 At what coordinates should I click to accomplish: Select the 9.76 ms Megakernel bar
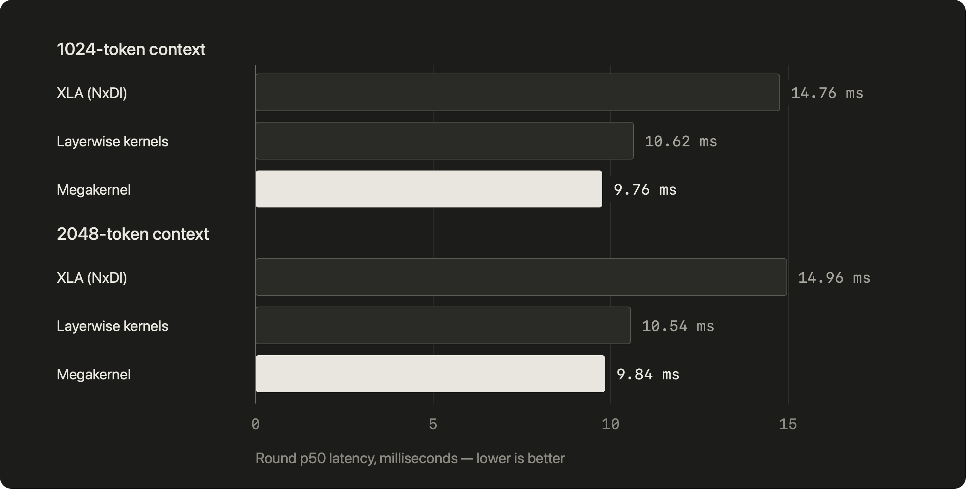(429, 189)
